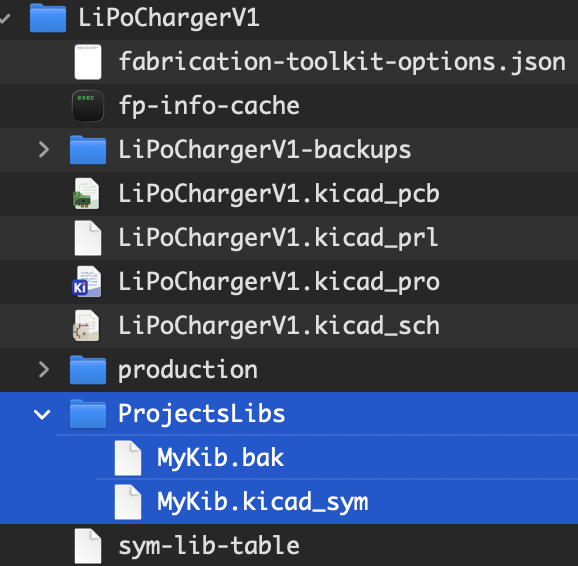Click the exec icon of fp-info-cache

click(88, 106)
